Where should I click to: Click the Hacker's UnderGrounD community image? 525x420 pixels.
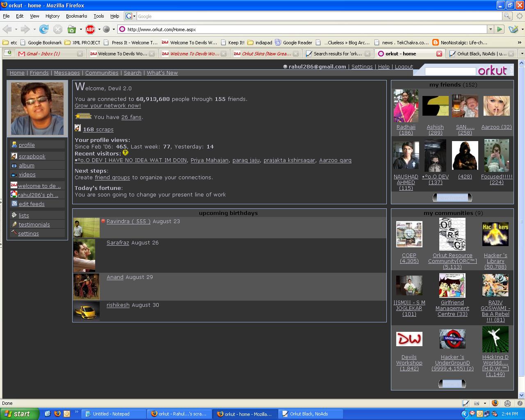[452, 339]
